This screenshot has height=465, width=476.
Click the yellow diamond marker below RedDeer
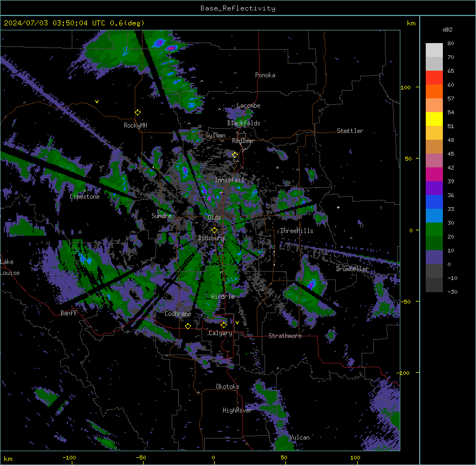(x=235, y=155)
